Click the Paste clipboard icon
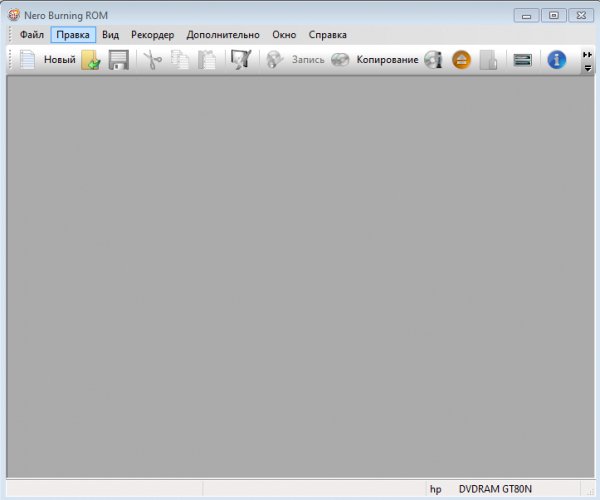This screenshot has width=600, height=500. [x=207, y=60]
